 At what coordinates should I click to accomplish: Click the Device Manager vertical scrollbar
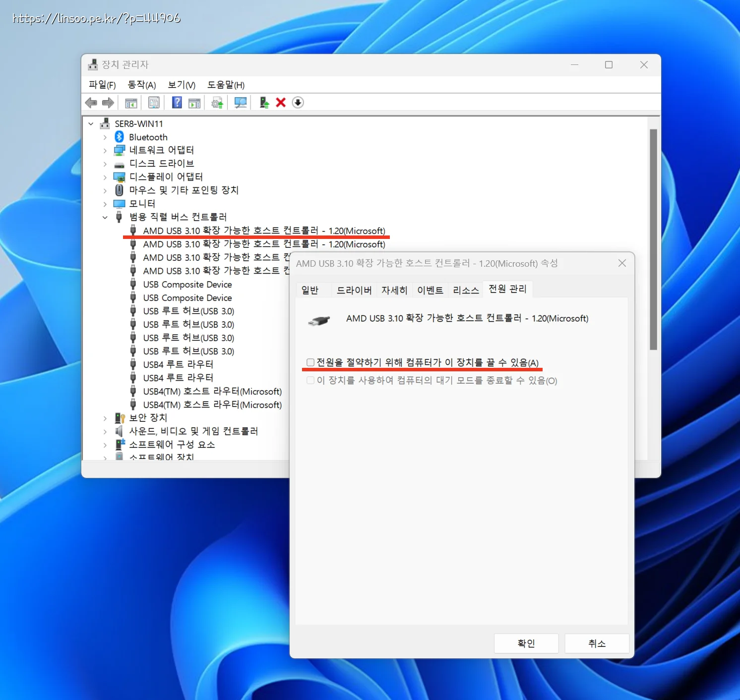tap(654, 239)
